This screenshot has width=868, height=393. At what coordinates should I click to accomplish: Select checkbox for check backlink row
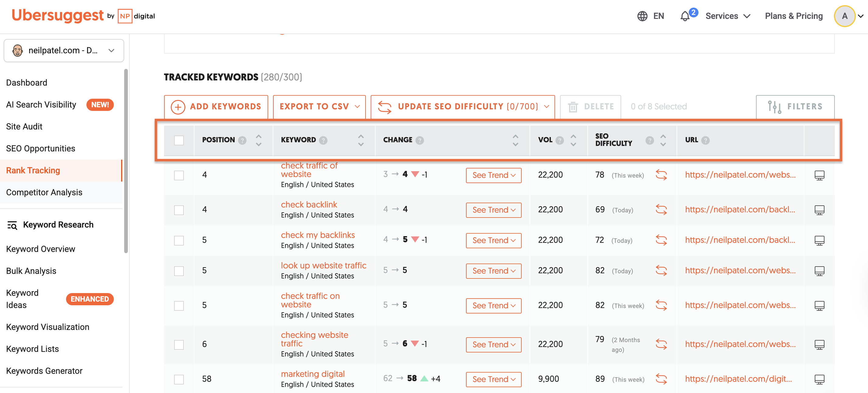click(x=179, y=210)
